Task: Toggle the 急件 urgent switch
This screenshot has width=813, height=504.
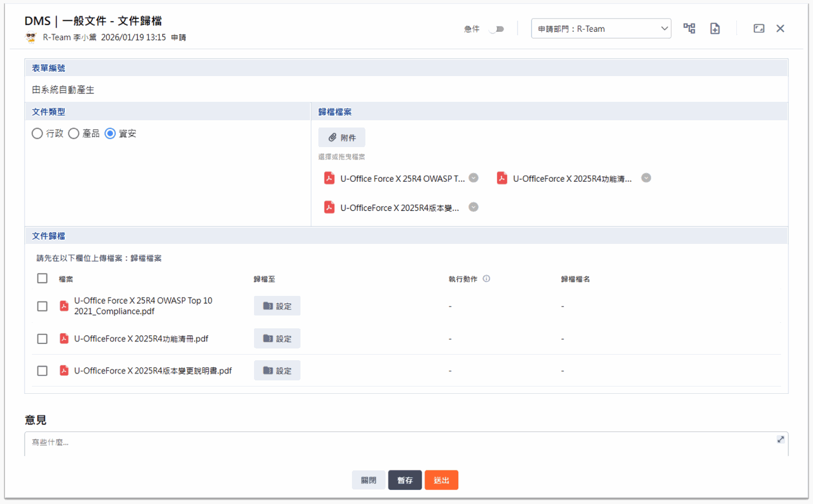Action: click(x=496, y=29)
